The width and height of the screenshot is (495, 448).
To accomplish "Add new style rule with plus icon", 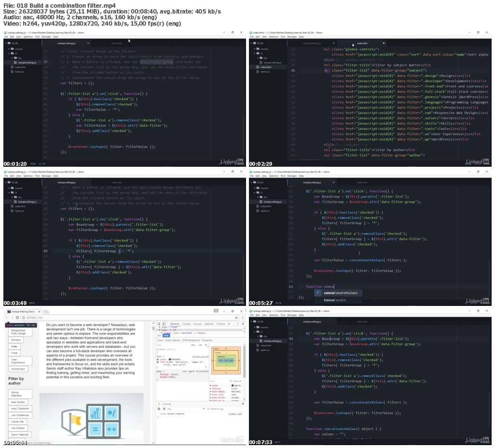I will [x=206, y=345].
